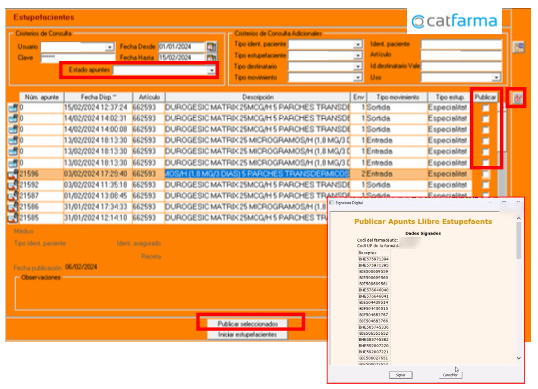
Task: Sort by the Fecha Disp. column header
Action: coord(98,97)
